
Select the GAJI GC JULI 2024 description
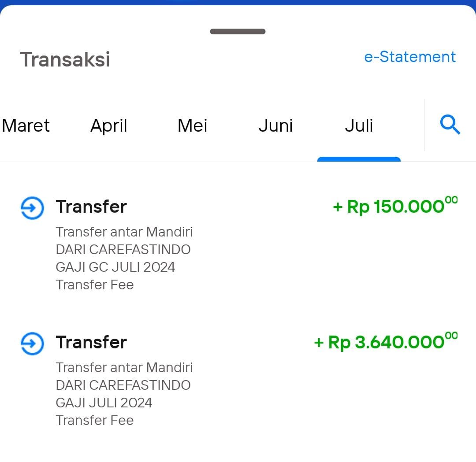pyautogui.click(x=115, y=267)
